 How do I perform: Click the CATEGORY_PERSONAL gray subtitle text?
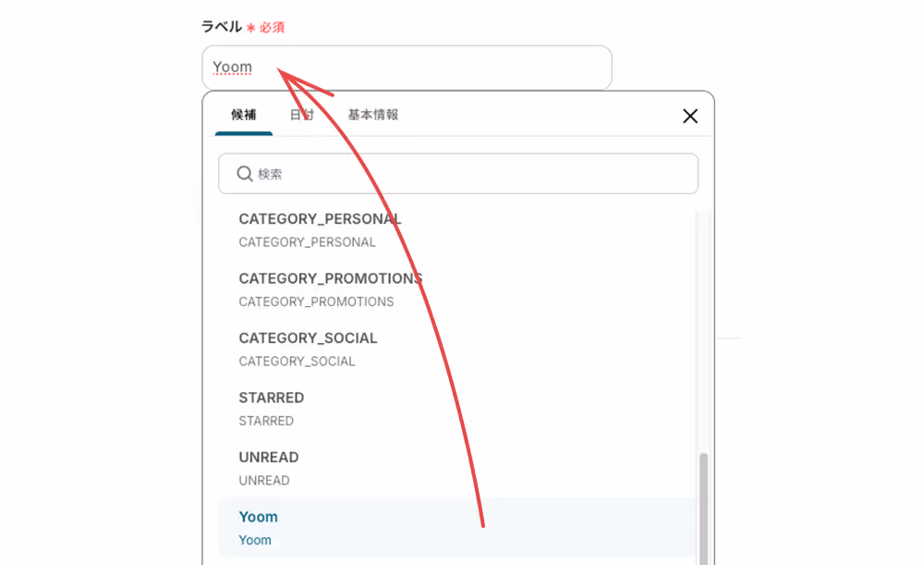click(307, 242)
